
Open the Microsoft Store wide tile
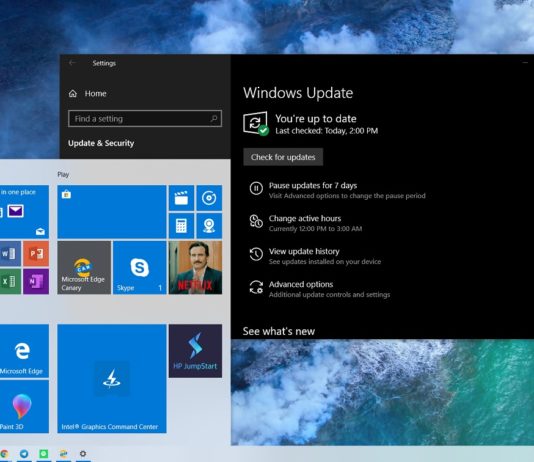[112, 211]
